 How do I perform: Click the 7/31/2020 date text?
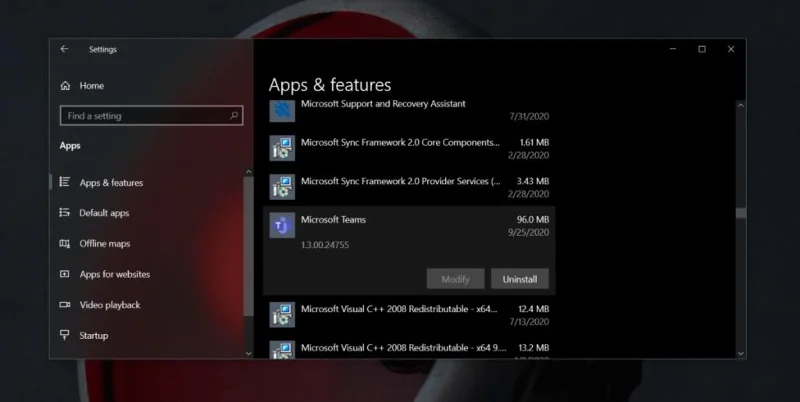coord(529,116)
